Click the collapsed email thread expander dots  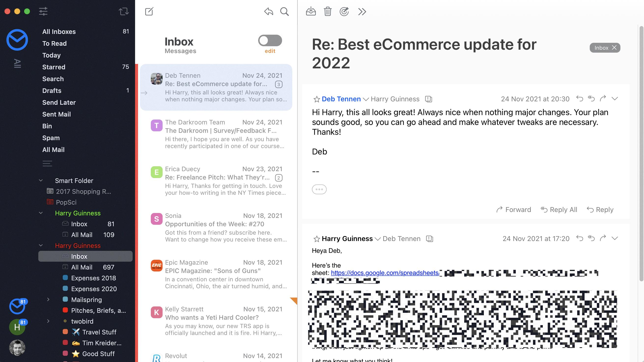click(319, 189)
